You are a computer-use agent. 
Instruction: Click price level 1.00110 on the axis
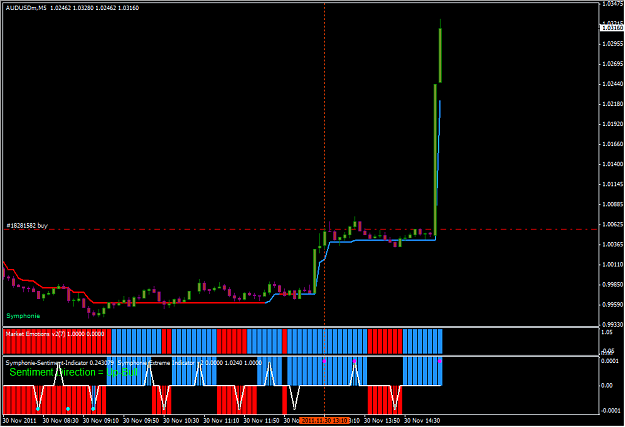(x=613, y=264)
